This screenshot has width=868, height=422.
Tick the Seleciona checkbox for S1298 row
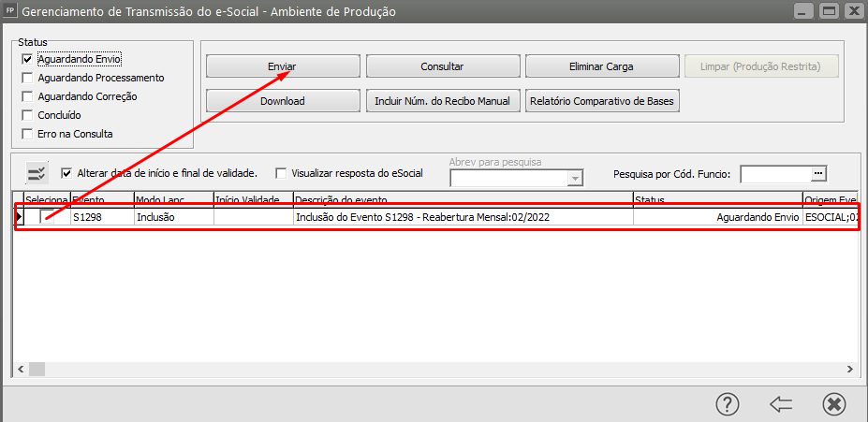tap(47, 217)
